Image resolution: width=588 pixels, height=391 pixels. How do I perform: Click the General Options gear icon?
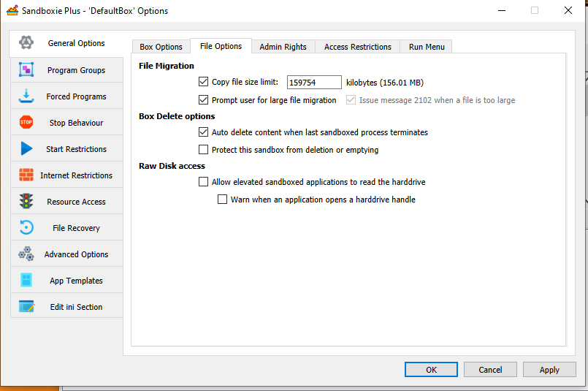26,42
